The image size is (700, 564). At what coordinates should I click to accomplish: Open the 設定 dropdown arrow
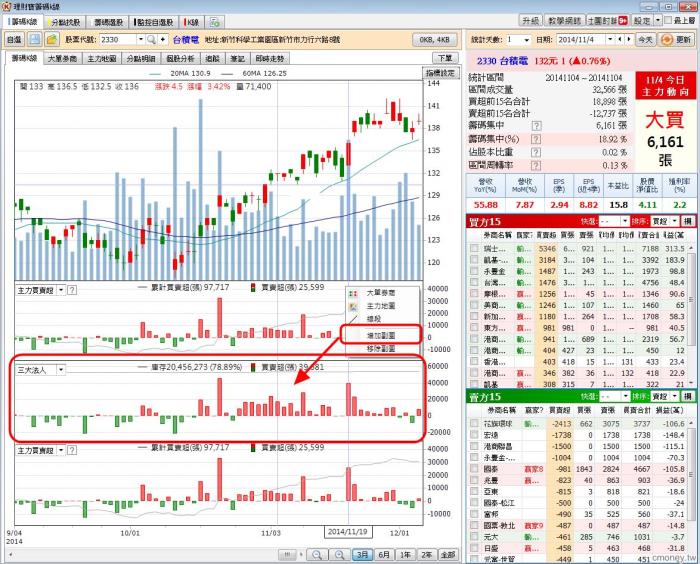658,21
